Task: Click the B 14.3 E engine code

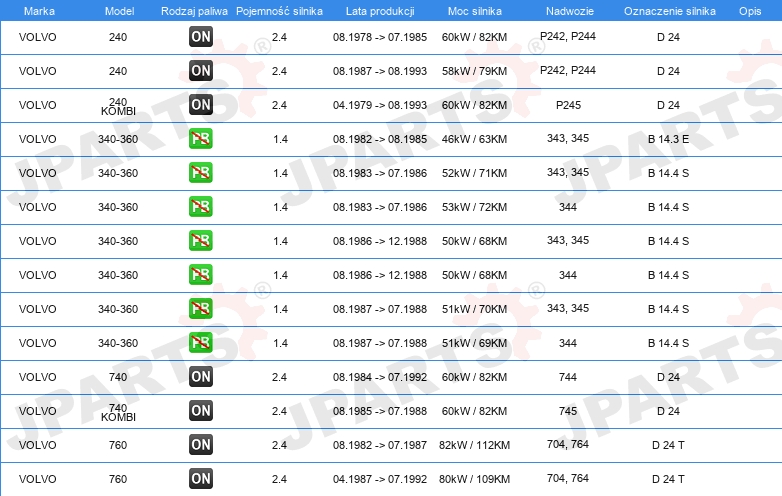Action: (x=668, y=139)
